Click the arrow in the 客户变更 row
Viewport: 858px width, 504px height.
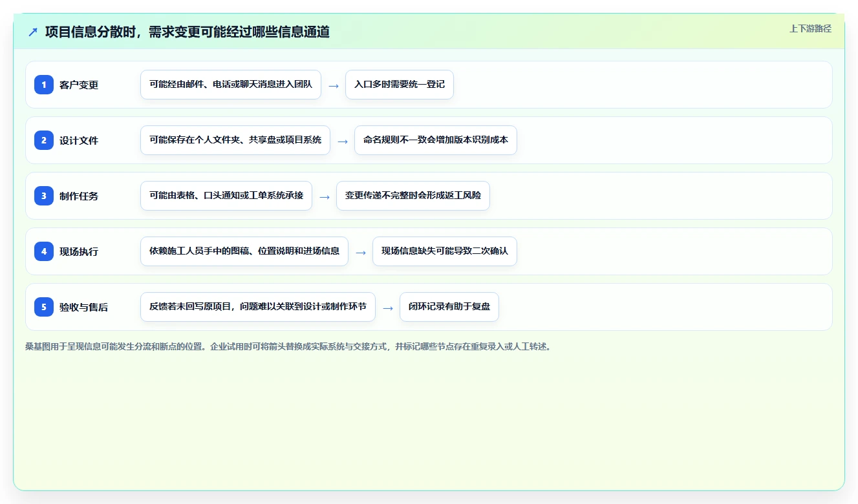(x=334, y=85)
